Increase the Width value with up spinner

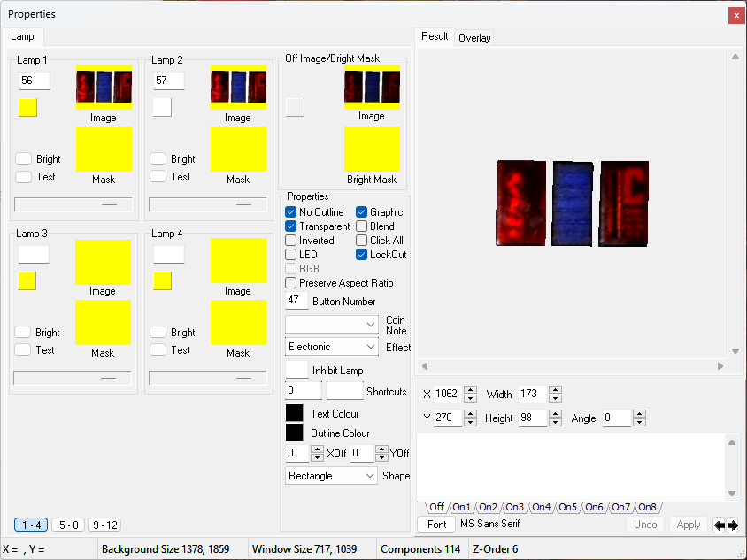coord(555,390)
